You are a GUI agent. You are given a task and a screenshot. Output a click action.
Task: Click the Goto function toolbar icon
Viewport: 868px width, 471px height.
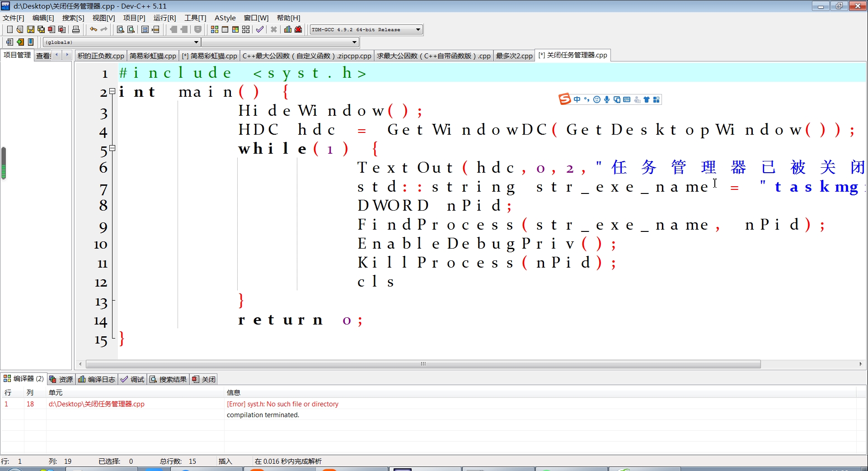145,29
